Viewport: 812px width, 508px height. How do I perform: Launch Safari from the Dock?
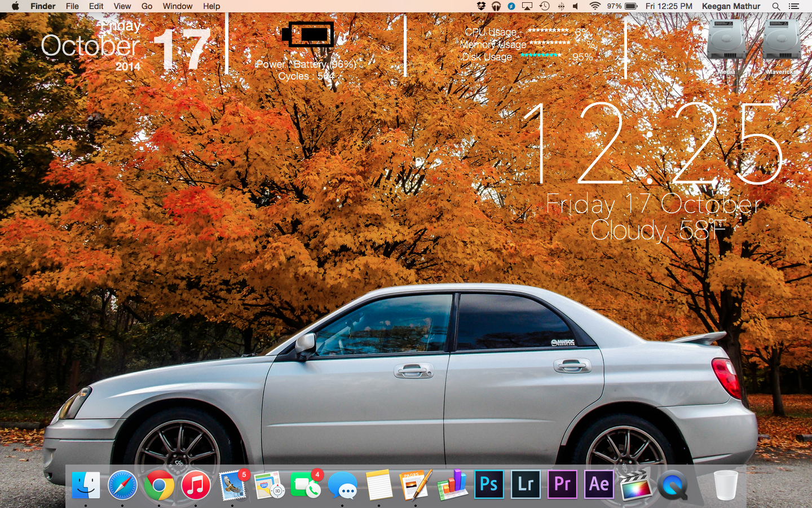coord(122,485)
